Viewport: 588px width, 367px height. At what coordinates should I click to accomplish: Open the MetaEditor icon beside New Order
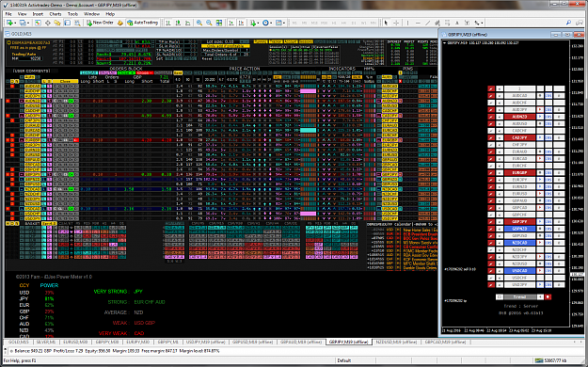tap(120, 23)
